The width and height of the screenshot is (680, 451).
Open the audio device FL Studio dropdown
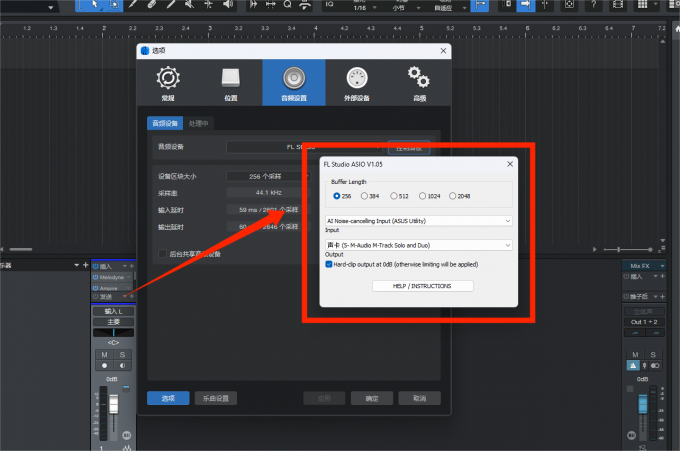pos(304,147)
